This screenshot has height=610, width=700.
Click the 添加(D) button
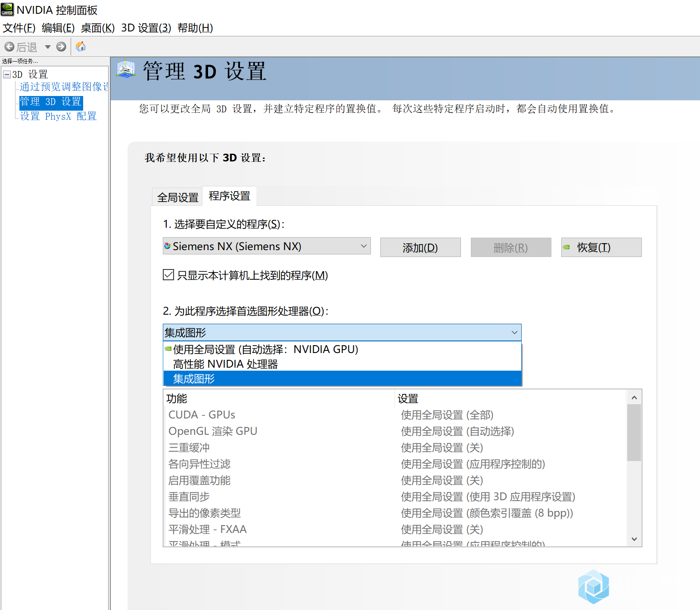click(x=420, y=248)
